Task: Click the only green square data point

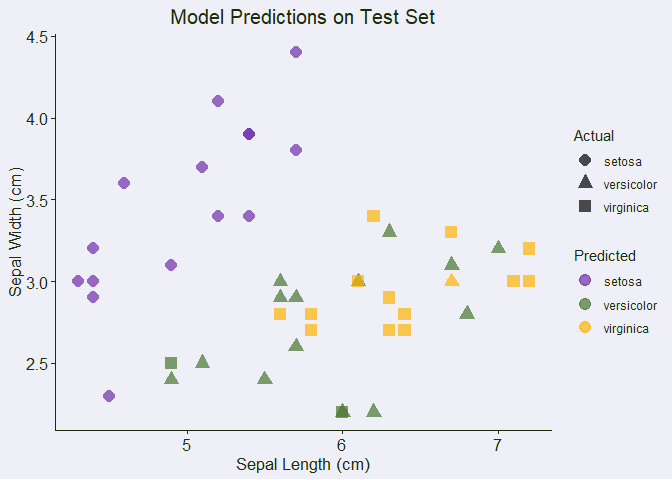Action: coord(171,363)
